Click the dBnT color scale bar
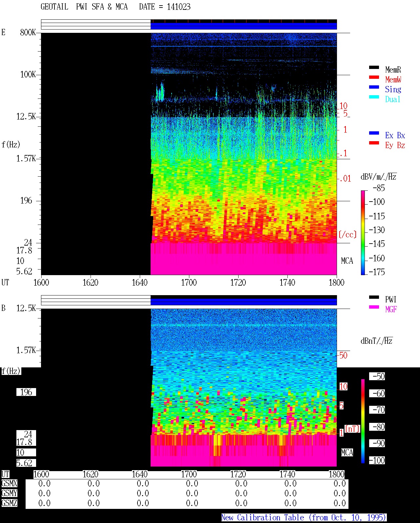This screenshot has width=420, height=523. 363,421
